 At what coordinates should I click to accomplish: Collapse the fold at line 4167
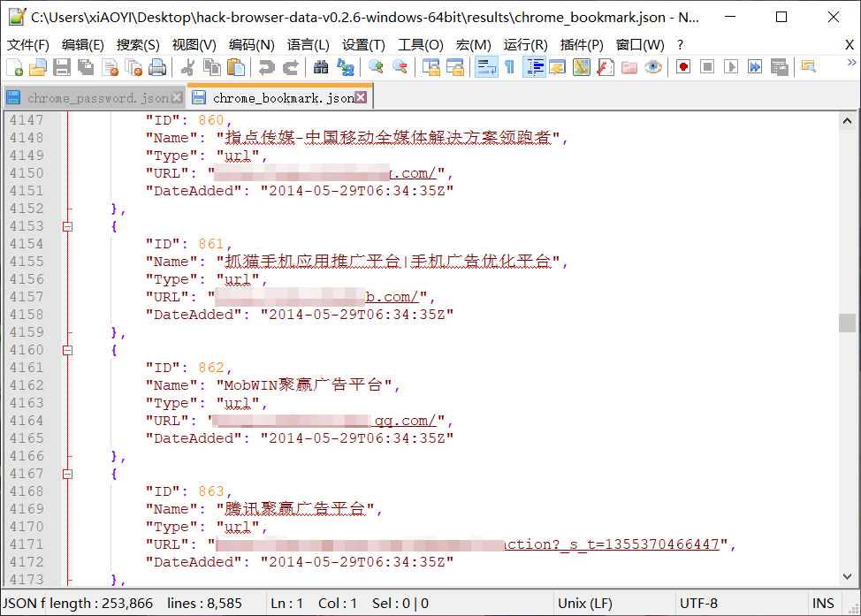click(67, 473)
